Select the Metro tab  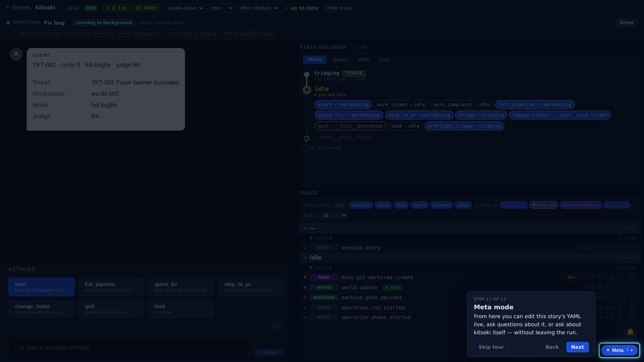(315, 60)
